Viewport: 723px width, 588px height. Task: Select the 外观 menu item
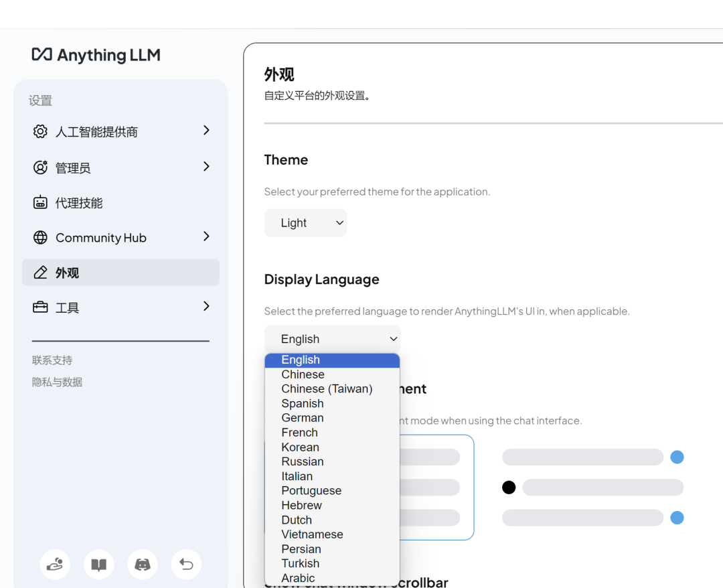(120, 273)
